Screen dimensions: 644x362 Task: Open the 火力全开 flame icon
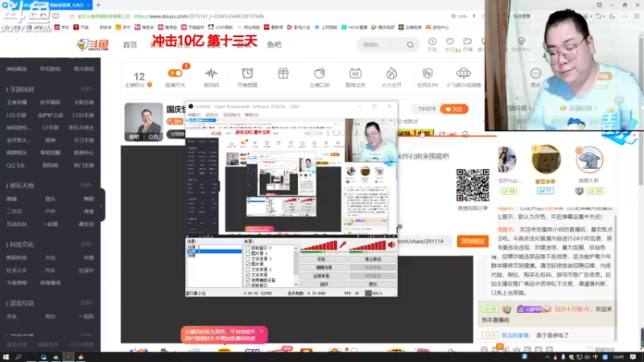[391, 73]
